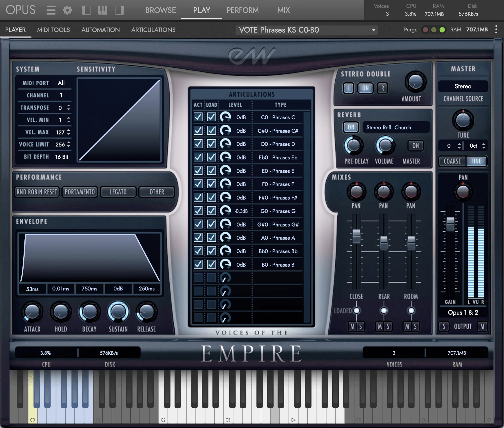Click the reverb Volume knob

[x=385, y=145]
